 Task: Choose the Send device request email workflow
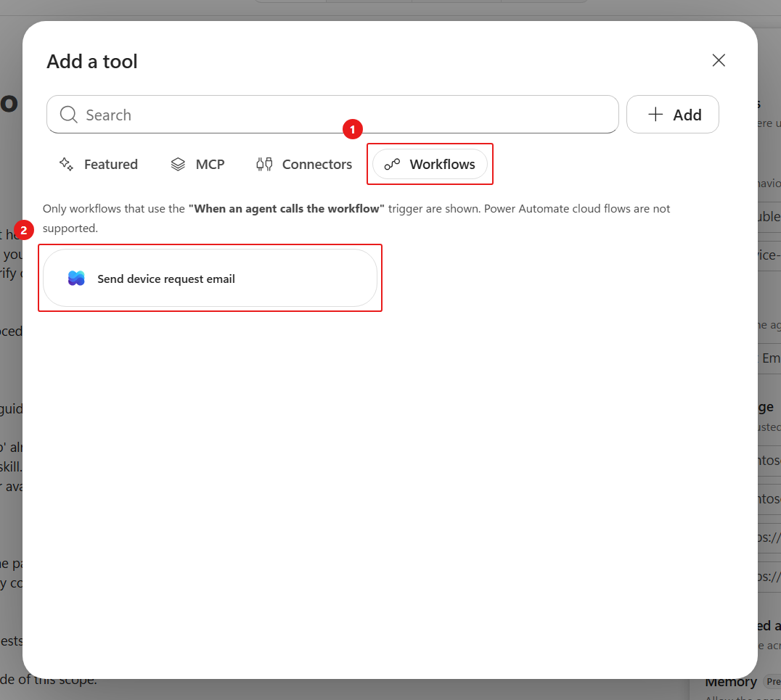click(x=210, y=279)
